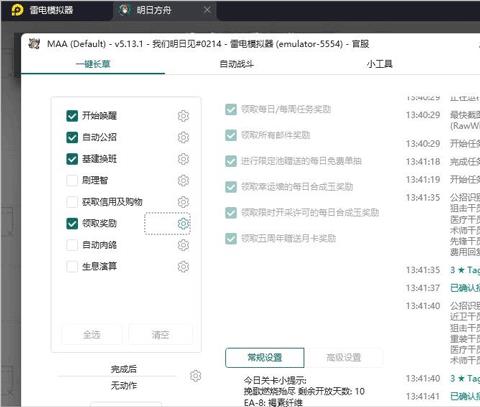The width and height of the screenshot is (480, 407).
Task: Toggle 领取每日/每周任务奖励 checkbox
Action: (x=231, y=109)
